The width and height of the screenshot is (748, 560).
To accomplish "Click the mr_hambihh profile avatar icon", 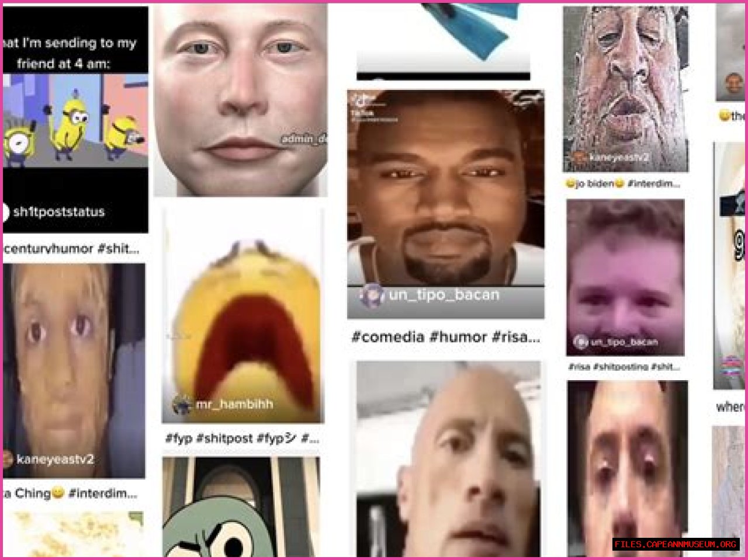I will tap(182, 404).
